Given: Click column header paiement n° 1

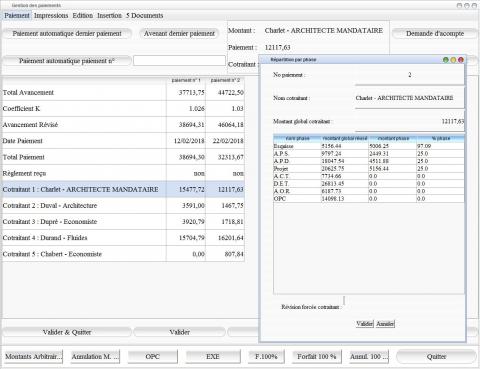Looking at the screenshot, I should point(186,80).
